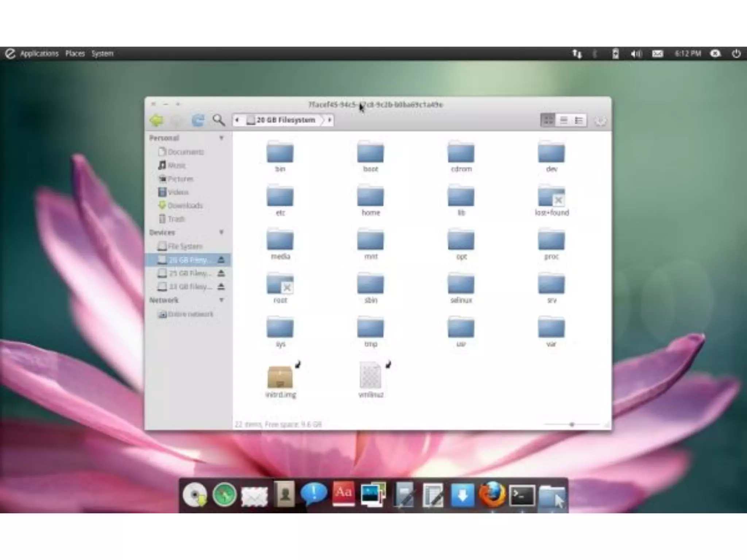This screenshot has width=747, height=560.
Task: Adjust the icon zoom slider
Action: 572,424
